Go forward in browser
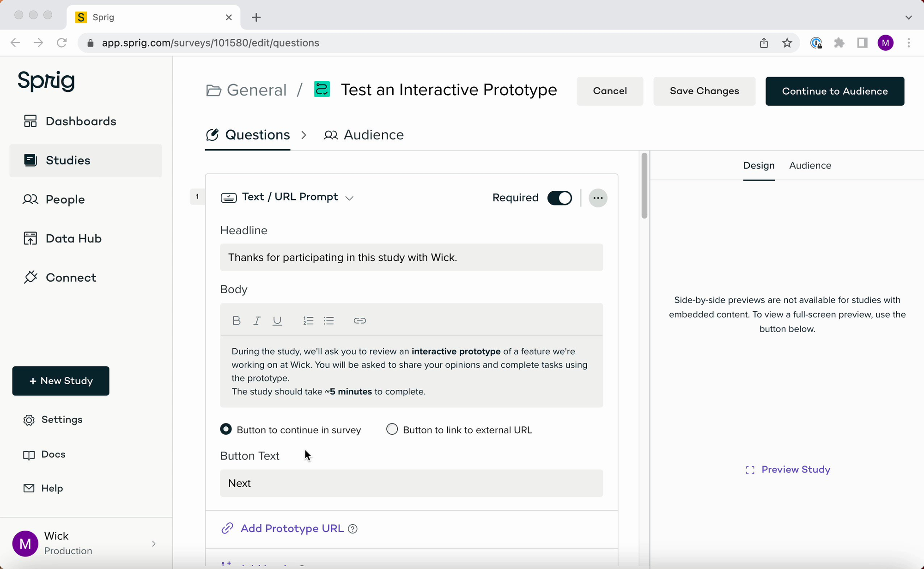This screenshot has width=924, height=569. pos(38,43)
